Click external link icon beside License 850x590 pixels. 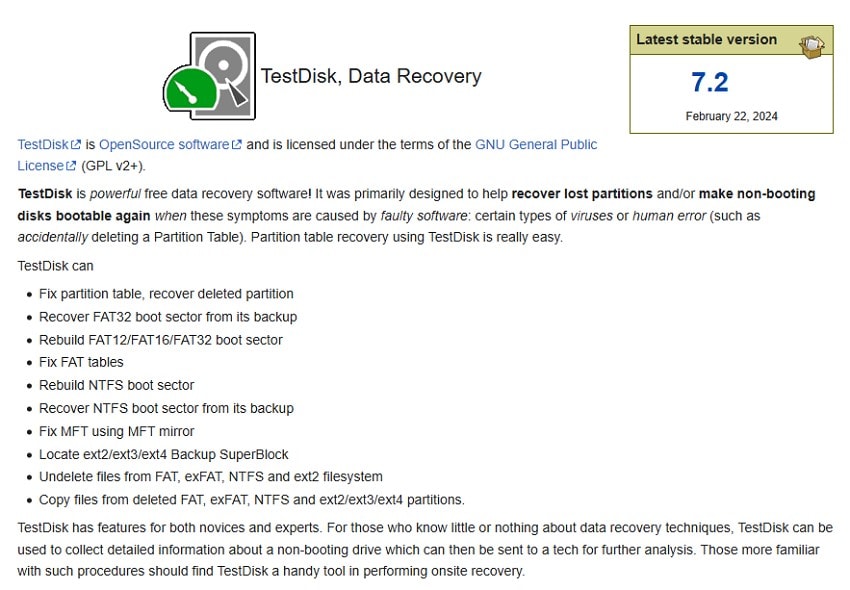(x=72, y=166)
